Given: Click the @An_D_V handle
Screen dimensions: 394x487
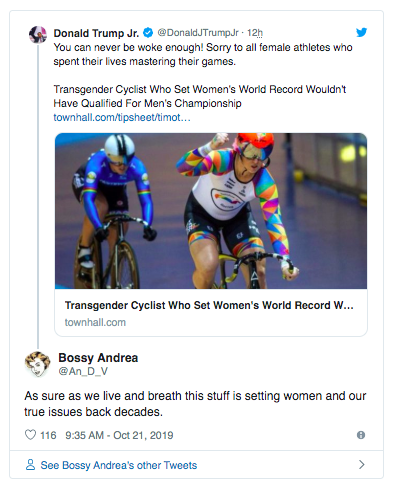Looking at the screenshot, I should (83, 371).
